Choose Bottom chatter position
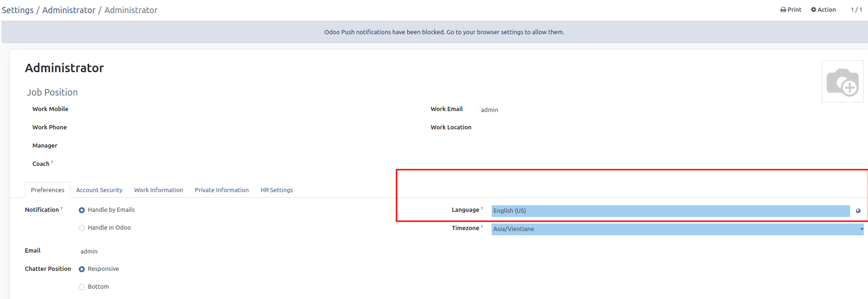Viewport: 868px width, 299px height. pyautogui.click(x=82, y=287)
